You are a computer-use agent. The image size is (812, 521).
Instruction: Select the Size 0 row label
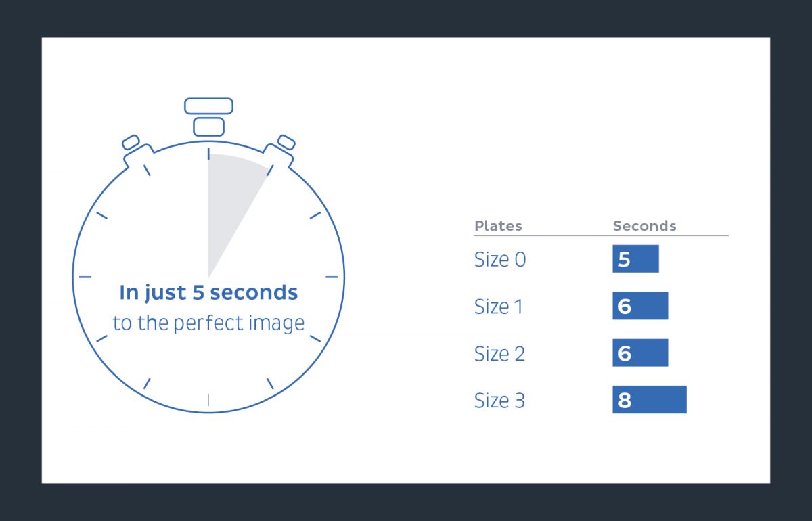click(499, 260)
